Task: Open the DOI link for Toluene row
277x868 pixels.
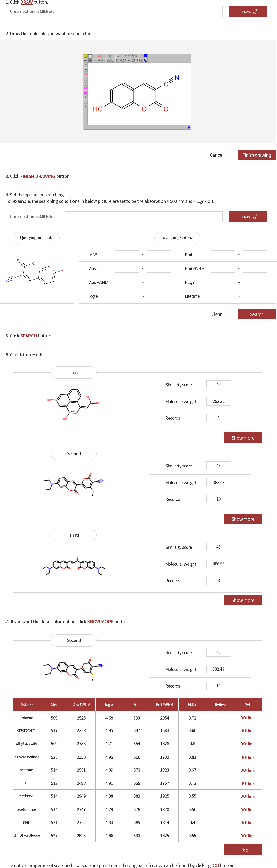Action: pos(247,718)
